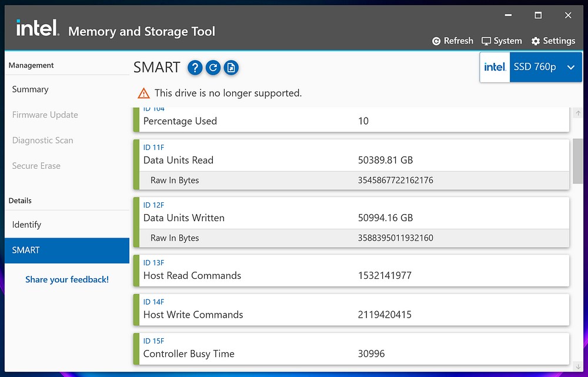Export SMART data with file icon

[231, 68]
